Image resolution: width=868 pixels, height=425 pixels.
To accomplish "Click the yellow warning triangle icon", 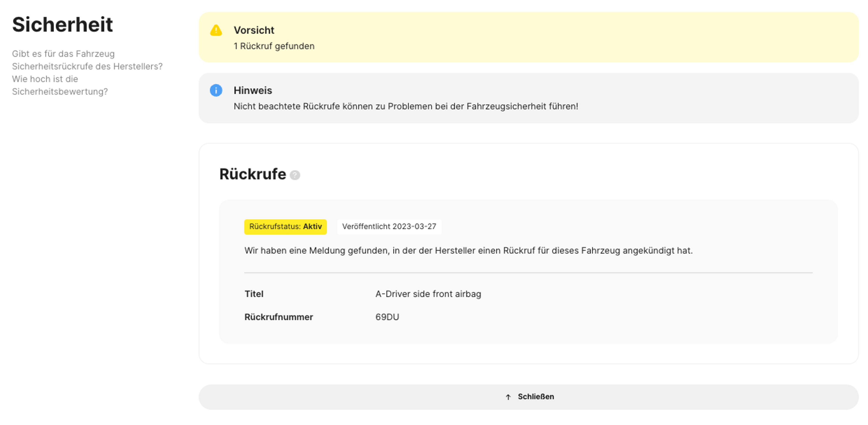I will point(216,30).
